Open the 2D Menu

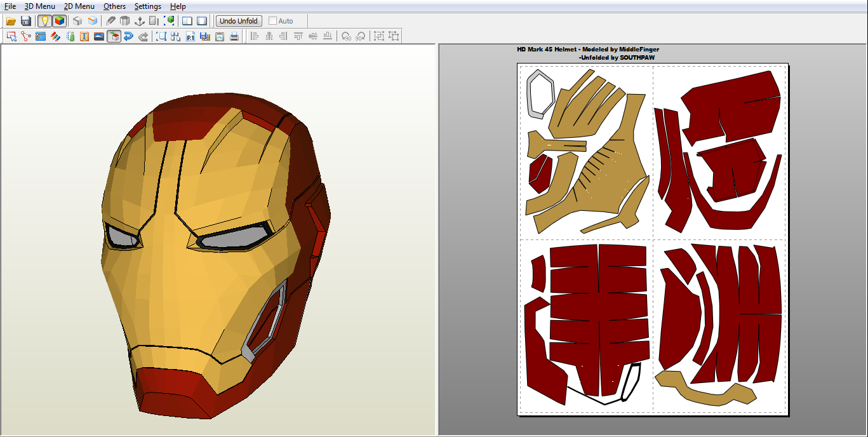79,6
